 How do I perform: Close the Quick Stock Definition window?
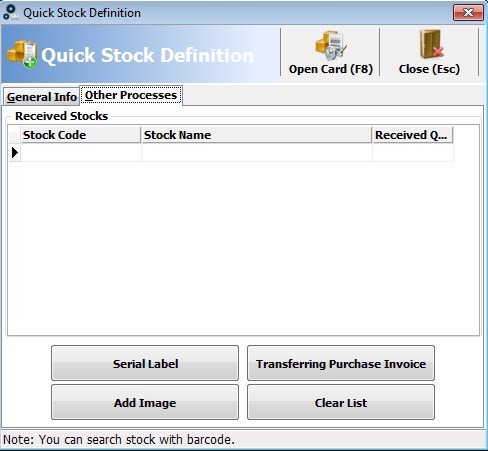click(x=468, y=13)
